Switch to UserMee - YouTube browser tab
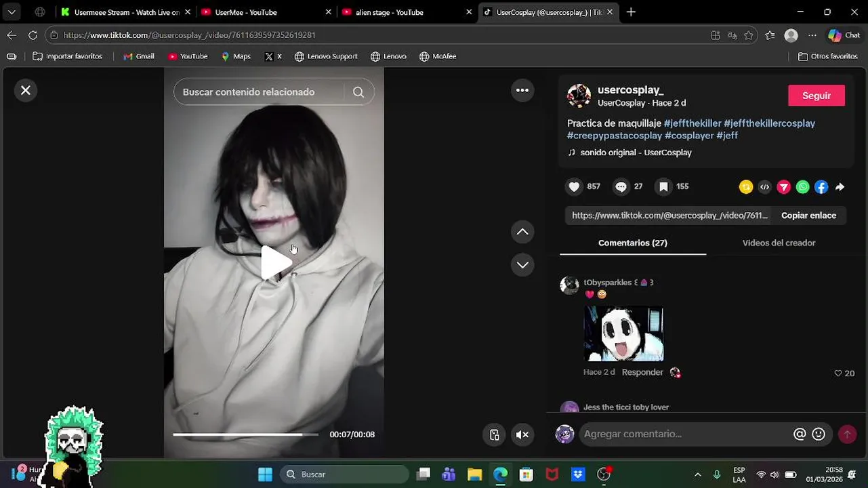This screenshot has width=868, height=488. coord(266,12)
